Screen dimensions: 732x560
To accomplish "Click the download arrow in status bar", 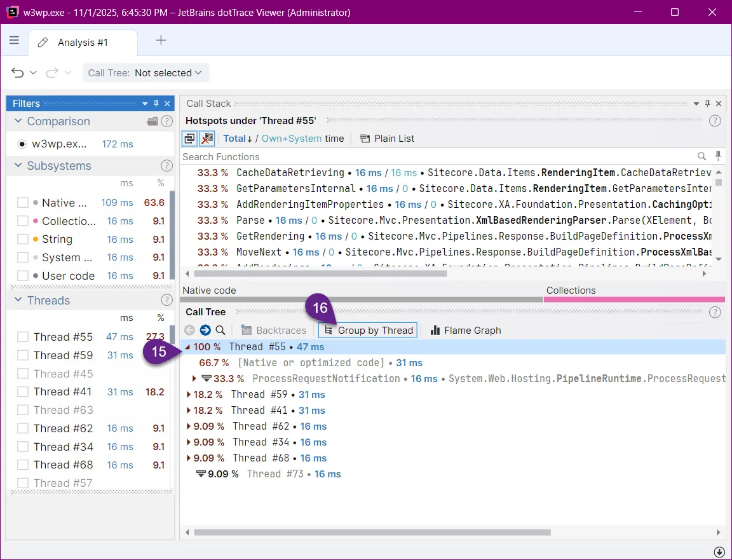I will click(x=719, y=552).
